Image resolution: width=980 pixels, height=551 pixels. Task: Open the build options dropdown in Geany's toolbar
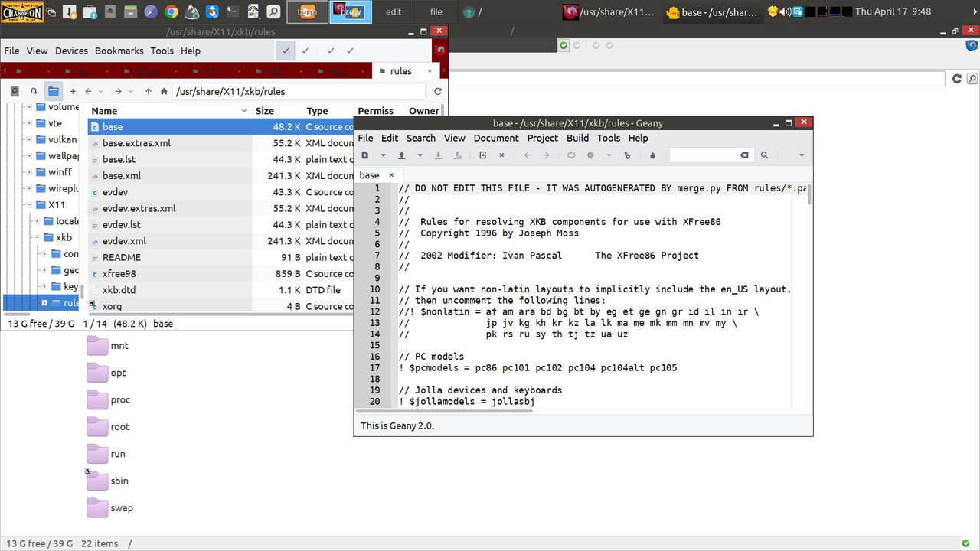coord(609,155)
